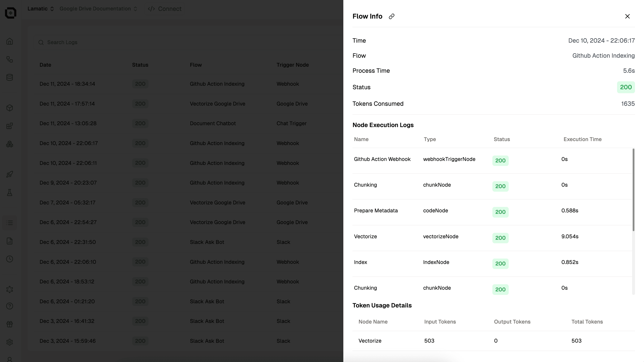
Task: Click the vectorizeNode type cell
Action: pos(440,236)
